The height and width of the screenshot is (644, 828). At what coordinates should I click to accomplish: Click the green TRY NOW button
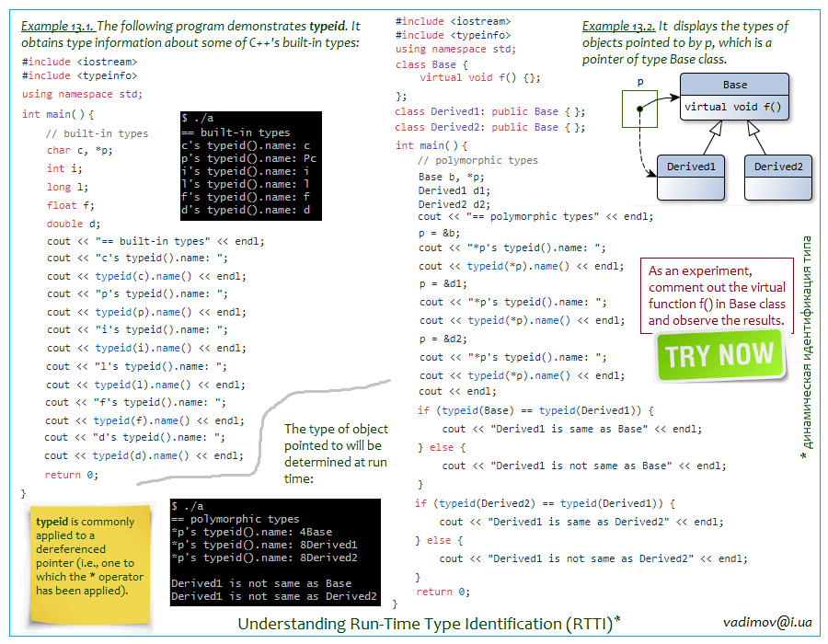(x=720, y=355)
